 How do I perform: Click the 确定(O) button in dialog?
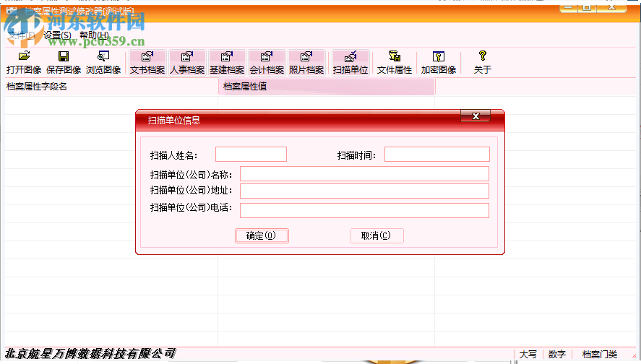(262, 235)
